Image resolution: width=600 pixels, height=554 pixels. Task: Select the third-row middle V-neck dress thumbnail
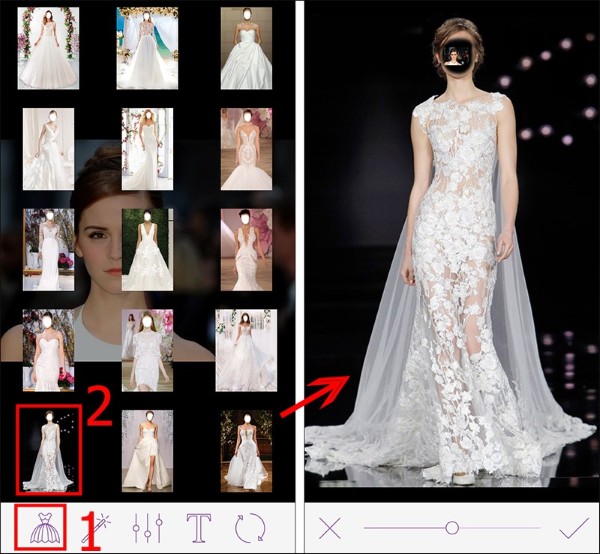147,249
